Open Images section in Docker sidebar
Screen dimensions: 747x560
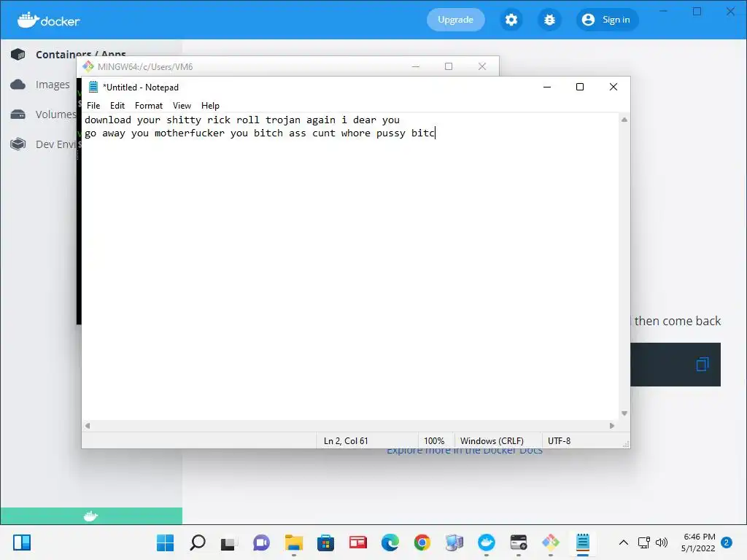point(53,85)
